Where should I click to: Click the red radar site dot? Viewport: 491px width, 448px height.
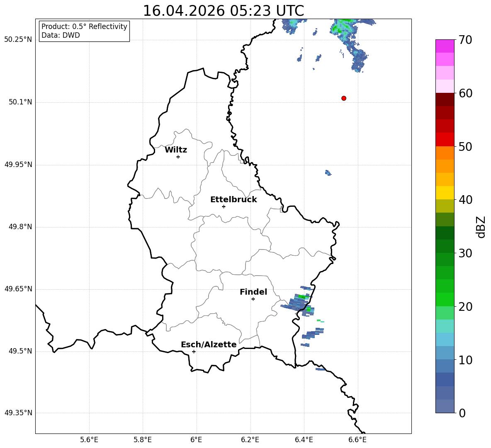point(344,98)
